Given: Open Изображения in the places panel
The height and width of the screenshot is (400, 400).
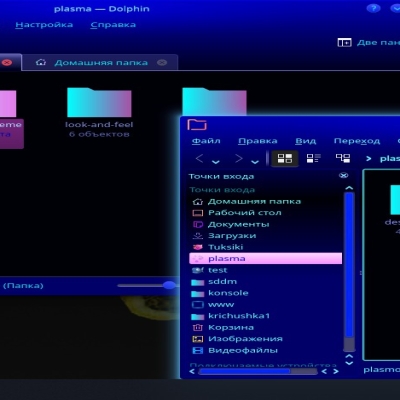Looking at the screenshot, I should click(x=265, y=339).
